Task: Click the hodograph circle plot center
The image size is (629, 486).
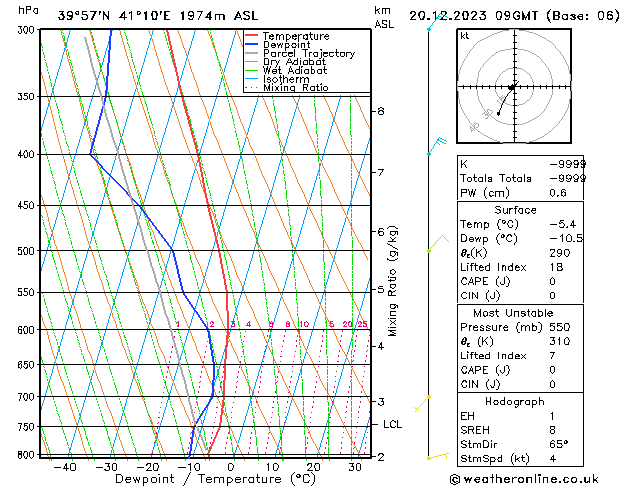Action: point(512,88)
